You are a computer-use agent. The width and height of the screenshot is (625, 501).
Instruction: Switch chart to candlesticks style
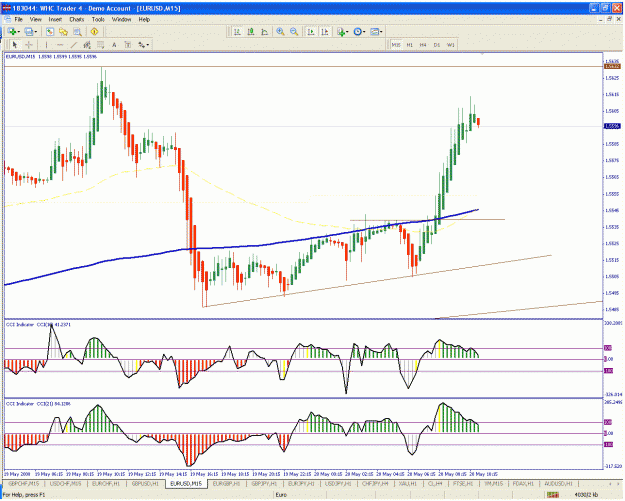251,31
